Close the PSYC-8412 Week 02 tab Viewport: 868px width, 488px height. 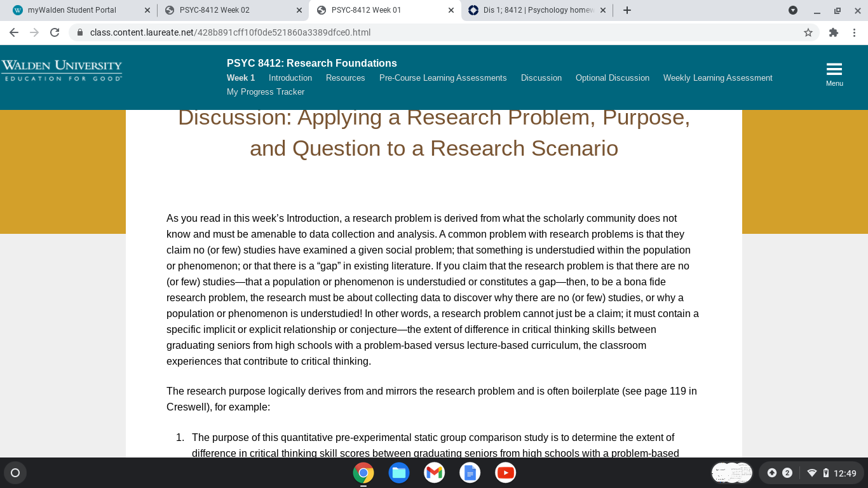(x=299, y=10)
